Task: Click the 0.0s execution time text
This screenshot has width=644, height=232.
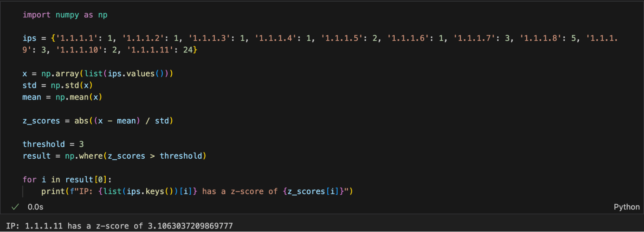Action: point(35,207)
